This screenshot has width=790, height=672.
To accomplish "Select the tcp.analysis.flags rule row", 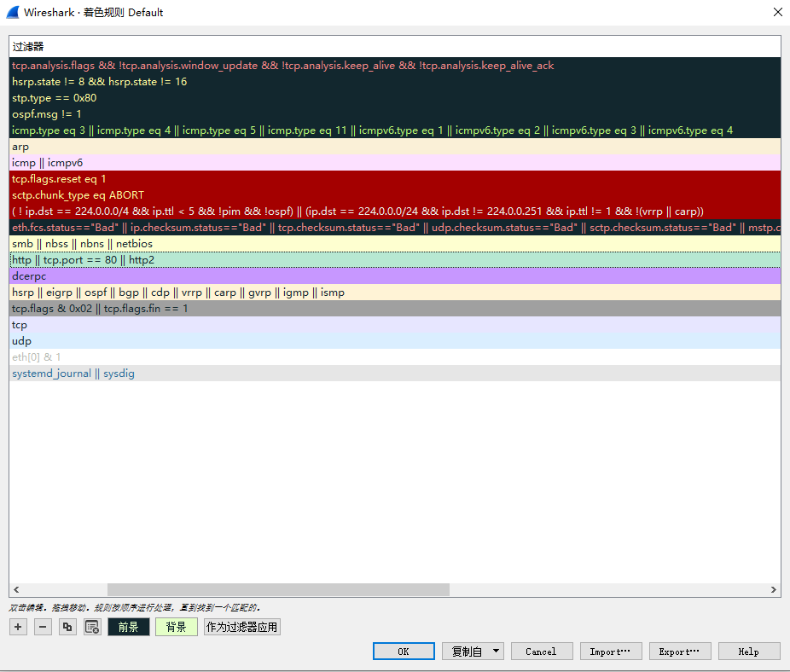I will click(395, 66).
